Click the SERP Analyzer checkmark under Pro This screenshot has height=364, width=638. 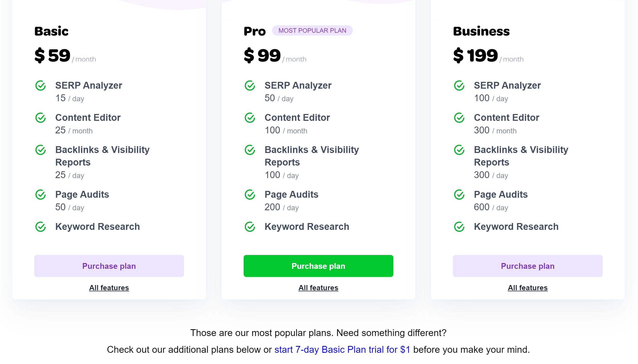point(250,85)
